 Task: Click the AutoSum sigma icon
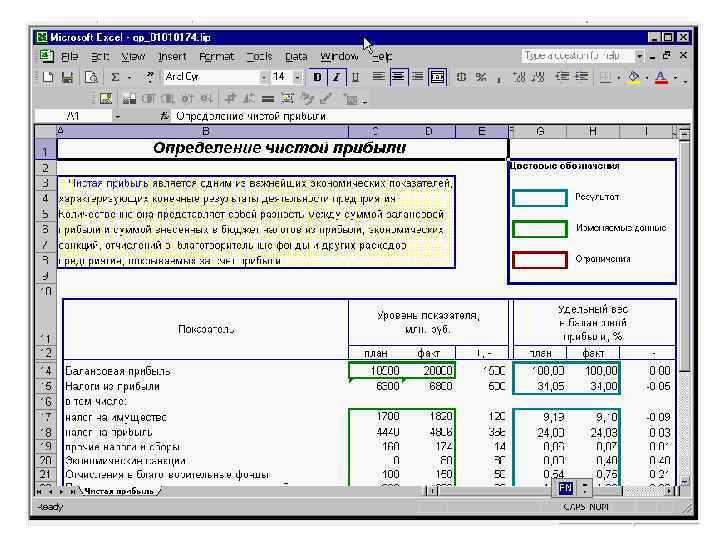point(115,77)
